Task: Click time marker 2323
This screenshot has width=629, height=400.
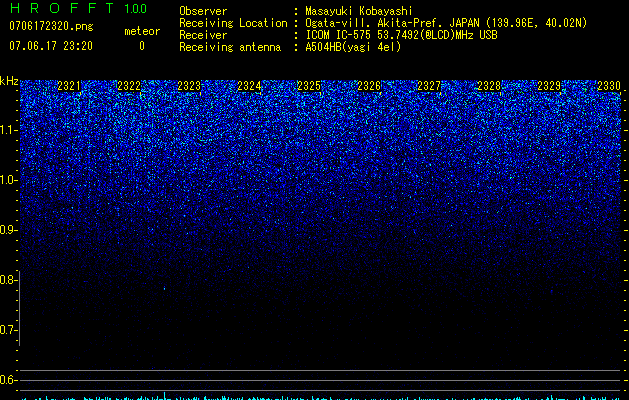Action: point(189,86)
